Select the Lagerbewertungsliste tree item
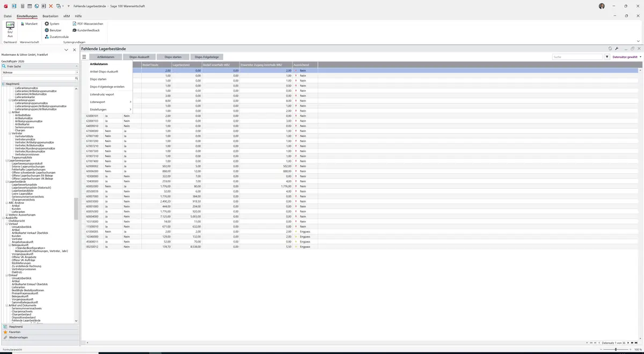This screenshot has height=354, width=644. pyautogui.click(x=24, y=185)
